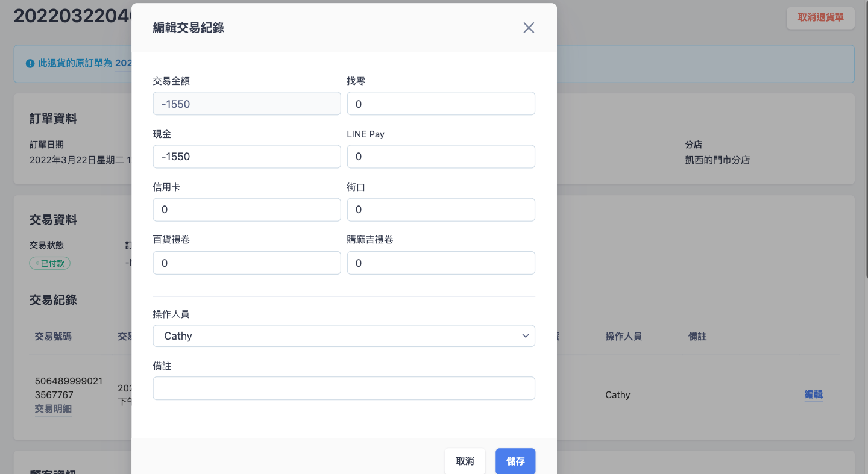This screenshot has width=868, height=474.
Task: Focus the 街口 payment field
Action: coord(441,210)
